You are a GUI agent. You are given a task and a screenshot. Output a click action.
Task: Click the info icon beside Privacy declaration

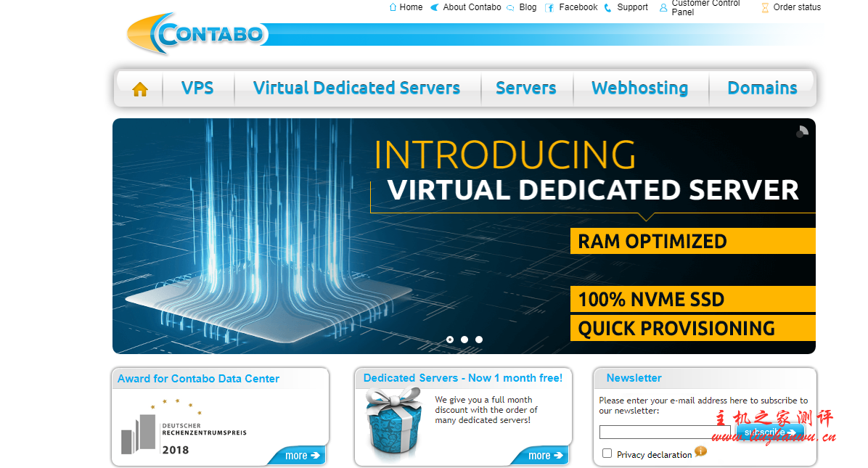click(700, 451)
